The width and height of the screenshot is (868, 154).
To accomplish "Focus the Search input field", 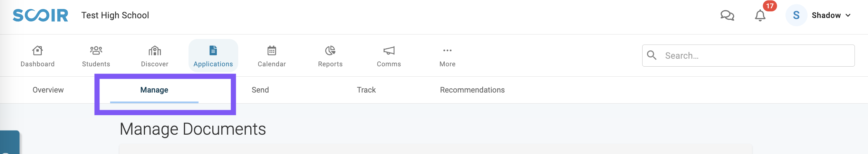I will click(749, 56).
